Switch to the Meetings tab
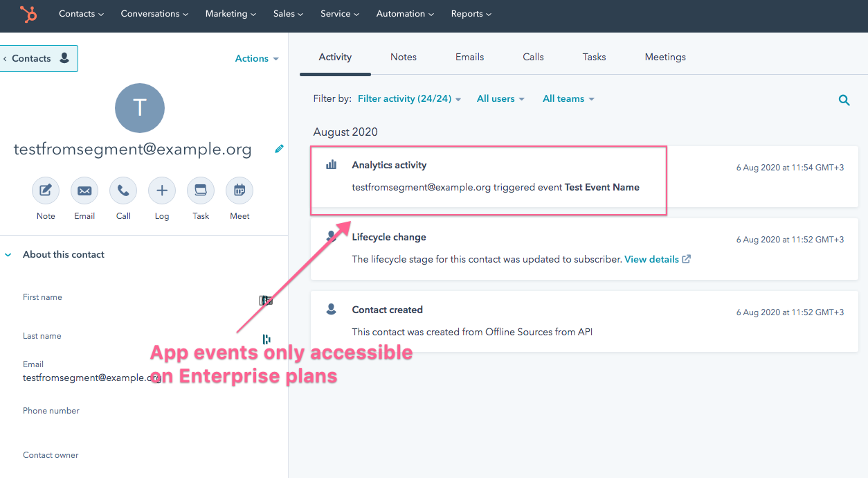The width and height of the screenshot is (868, 478). tap(665, 57)
